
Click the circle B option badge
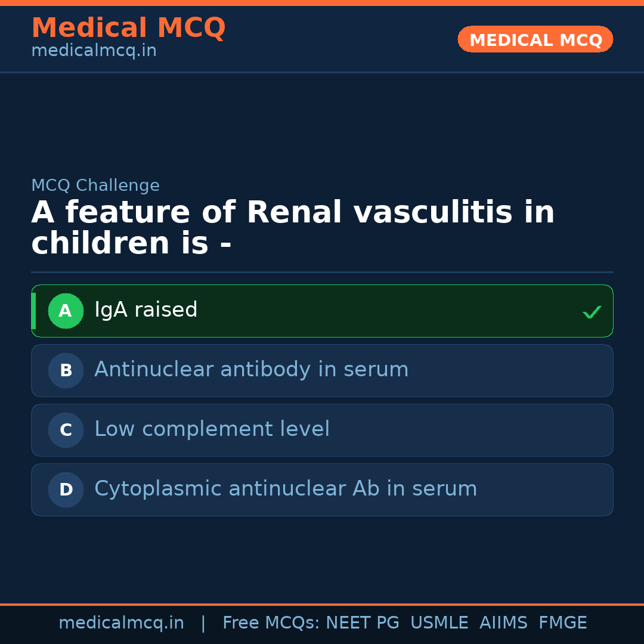coord(66,370)
